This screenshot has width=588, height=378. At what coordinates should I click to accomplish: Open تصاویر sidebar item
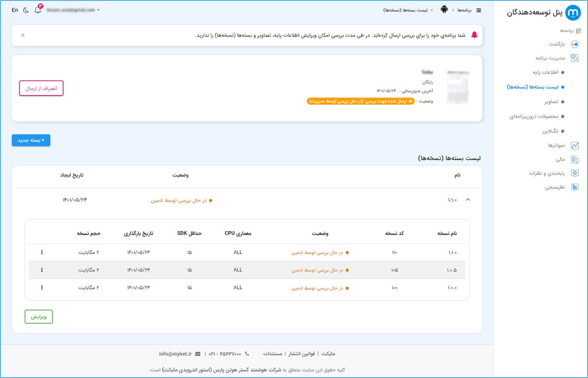554,102
